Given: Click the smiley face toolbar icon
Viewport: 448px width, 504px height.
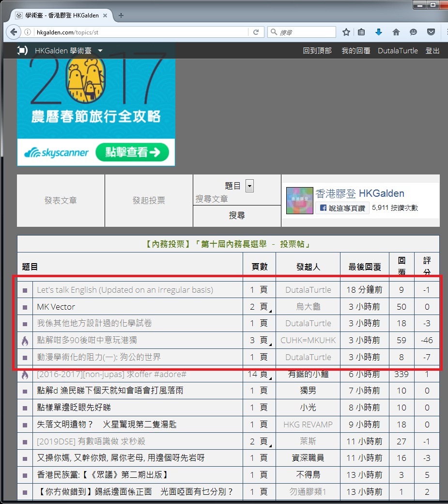Looking at the screenshot, I should [x=413, y=32].
